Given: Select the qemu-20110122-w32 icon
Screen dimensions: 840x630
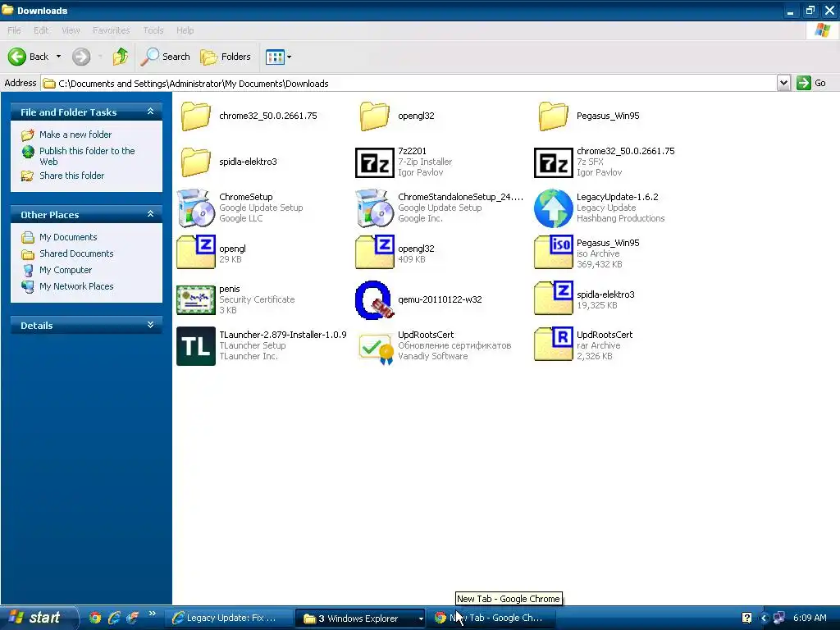Looking at the screenshot, I should [374, 300].
